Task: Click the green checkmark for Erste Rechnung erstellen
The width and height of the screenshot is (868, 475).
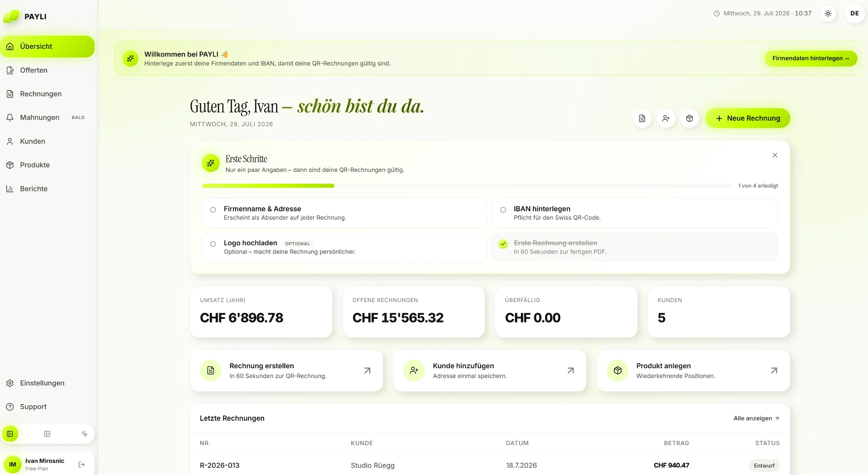Action: [x=503, y=244]
